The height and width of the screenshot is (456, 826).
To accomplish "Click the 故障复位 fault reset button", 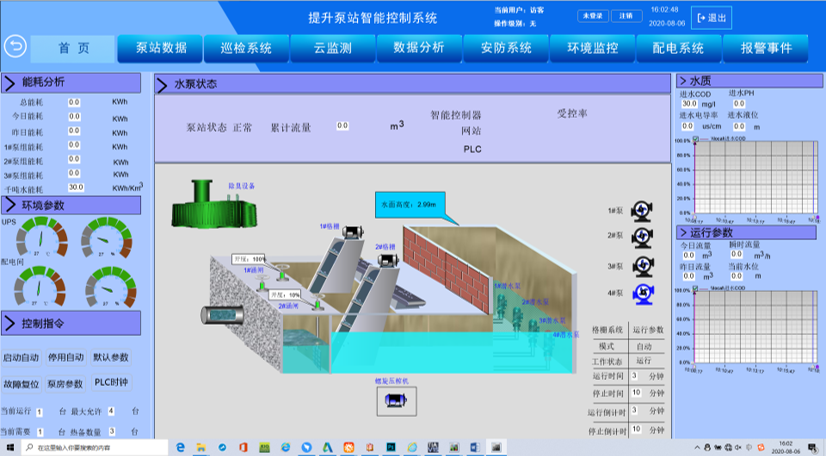I will click(22, 383).
